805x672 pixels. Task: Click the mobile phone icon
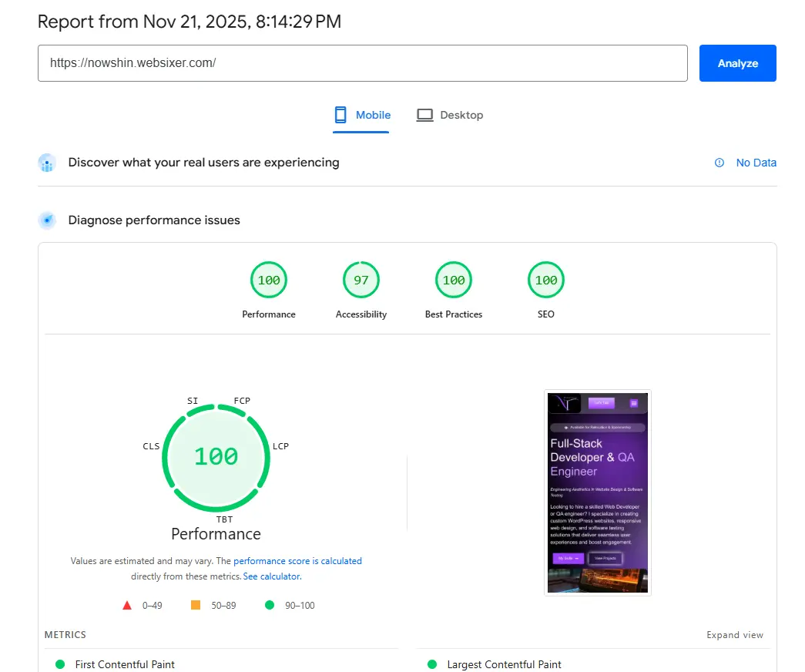340,115
